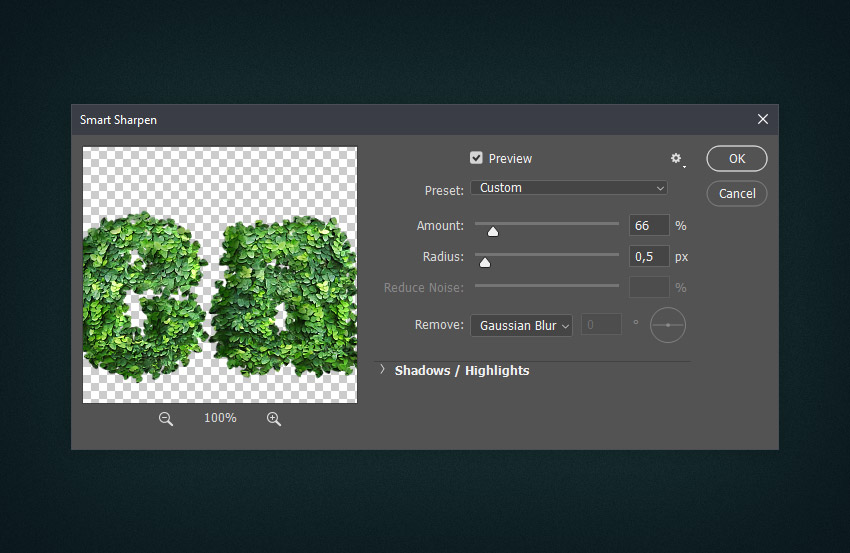Open the Remove Gaussian Blur dropdown
This screenshot has width=850, height=553.
521,325
